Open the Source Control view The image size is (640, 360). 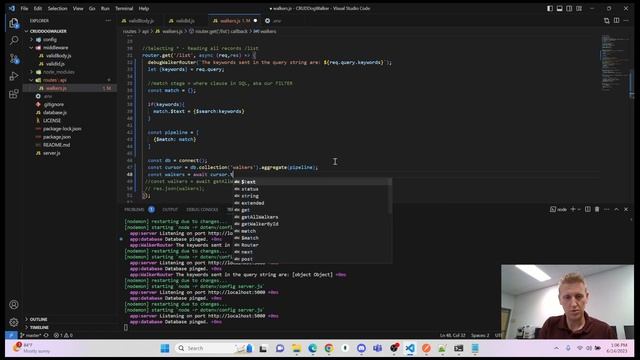click(14, 59)
